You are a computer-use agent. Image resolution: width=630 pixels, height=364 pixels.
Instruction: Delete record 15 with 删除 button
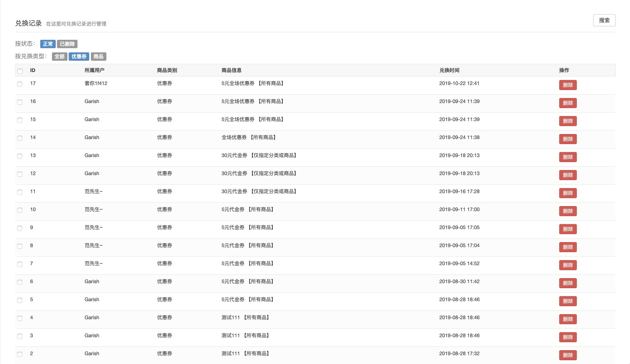coord(568,121)
